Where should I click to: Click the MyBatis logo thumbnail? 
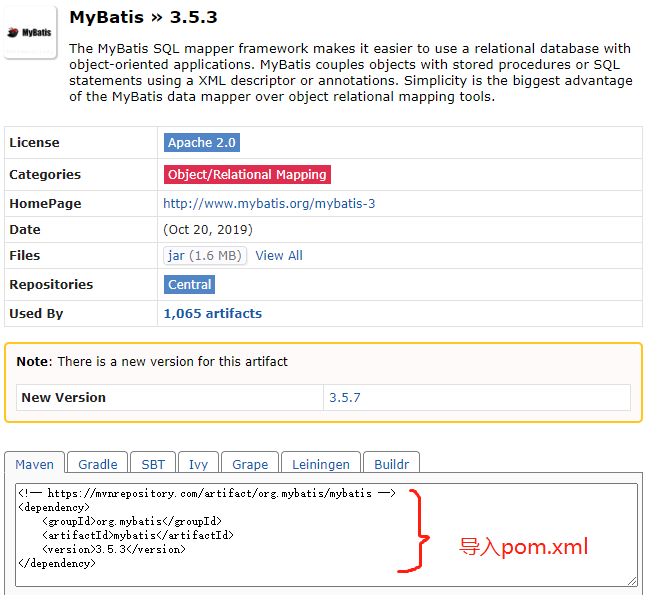click(30, 33)
